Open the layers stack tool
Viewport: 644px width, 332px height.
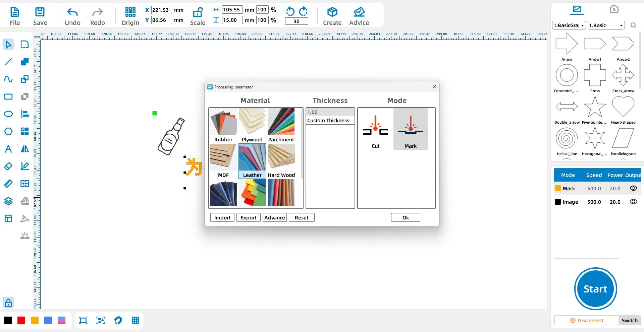[x=8, y=201]
